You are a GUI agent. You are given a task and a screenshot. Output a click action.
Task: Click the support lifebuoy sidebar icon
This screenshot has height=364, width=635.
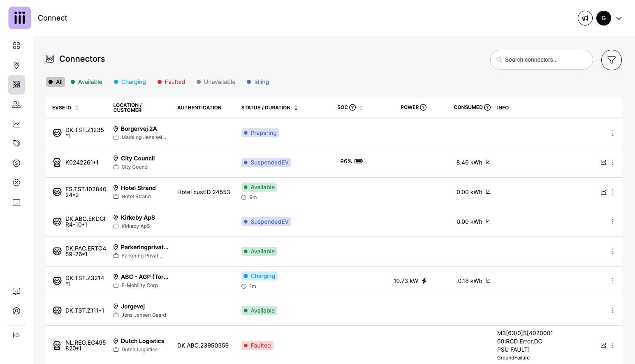pos(16,311)
